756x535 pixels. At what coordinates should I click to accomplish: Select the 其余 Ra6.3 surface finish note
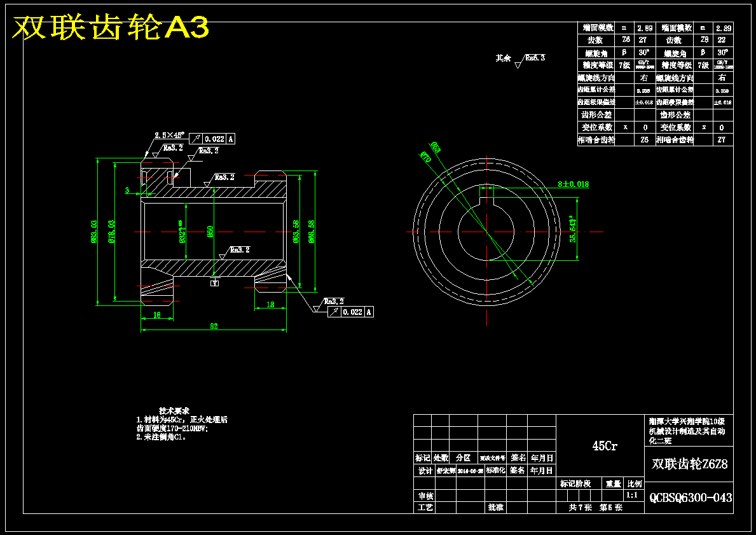click(520, 60)
